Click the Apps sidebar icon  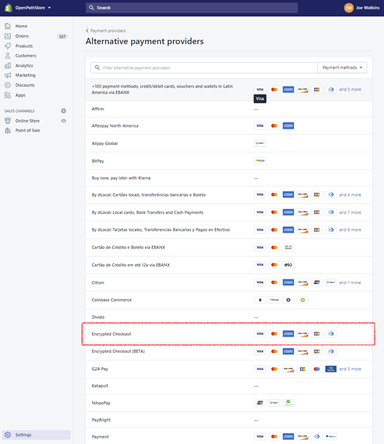(8, 95)
